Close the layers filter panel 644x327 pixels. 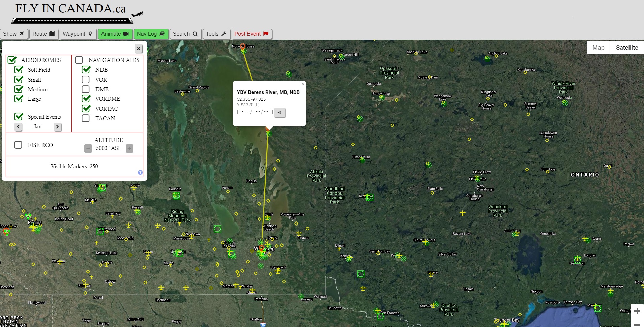[x=138, y=49]
